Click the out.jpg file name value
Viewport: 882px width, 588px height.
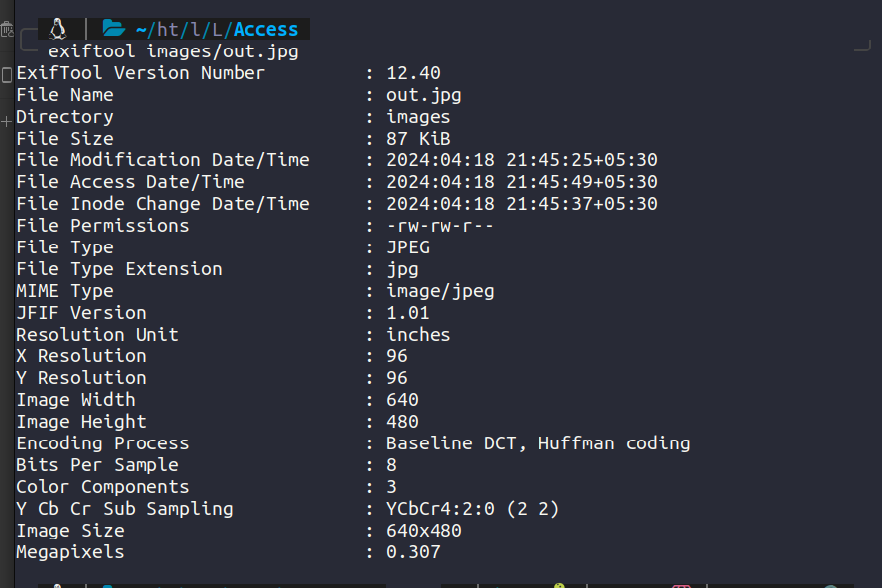click(x=424, y=95)
